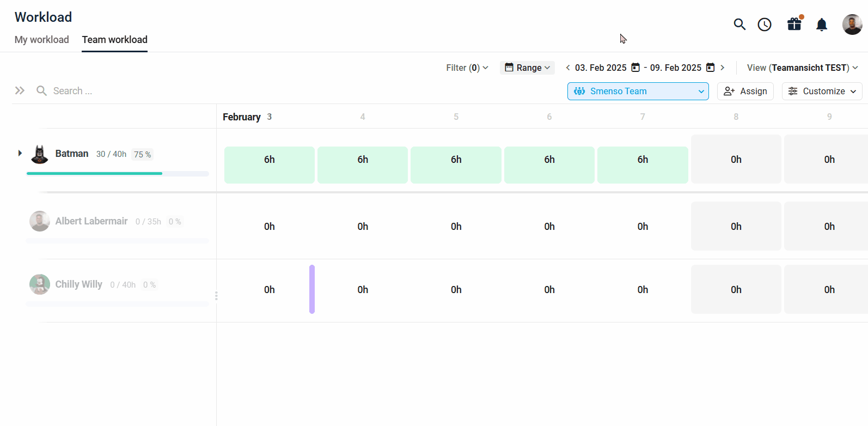Image resolution: width=868 pixels, height=426 pixels.
Task: Select the Team workload tab
Action: tap(114, 40)
